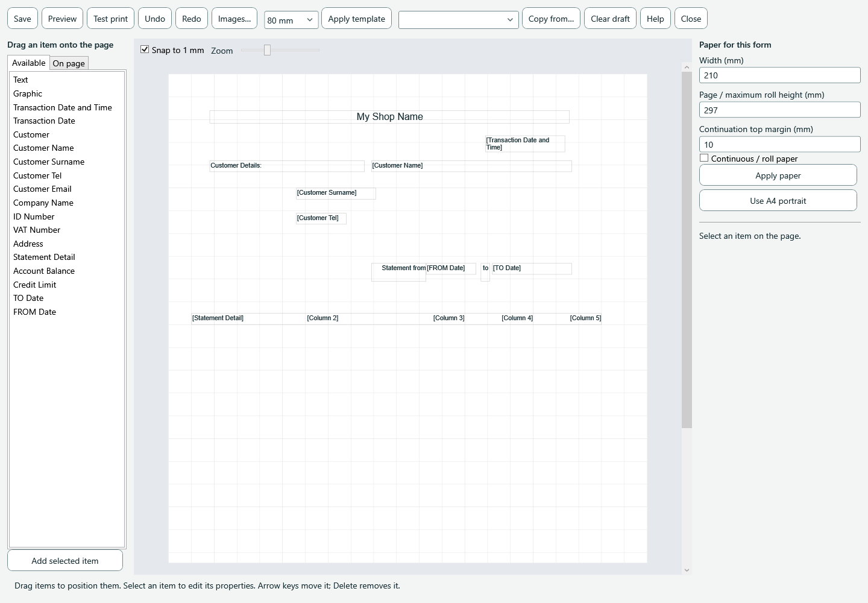Select Company Name in the list
868x603 pixels.
67,203
